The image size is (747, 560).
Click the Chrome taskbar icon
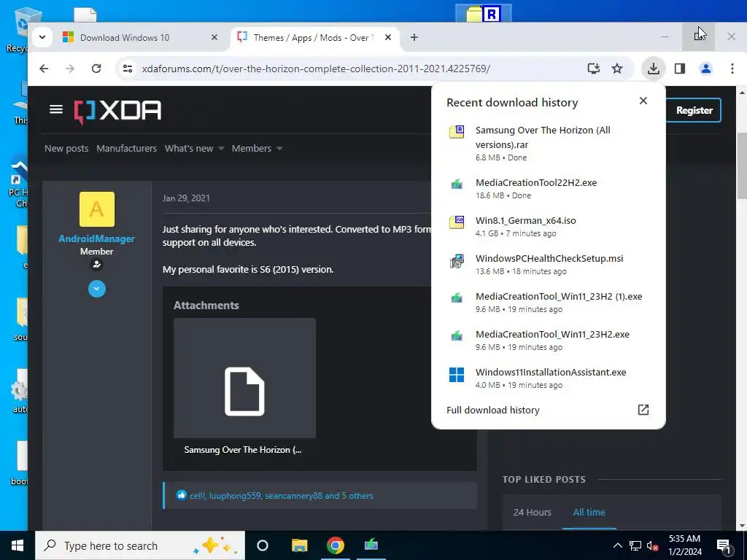point(336,545)
